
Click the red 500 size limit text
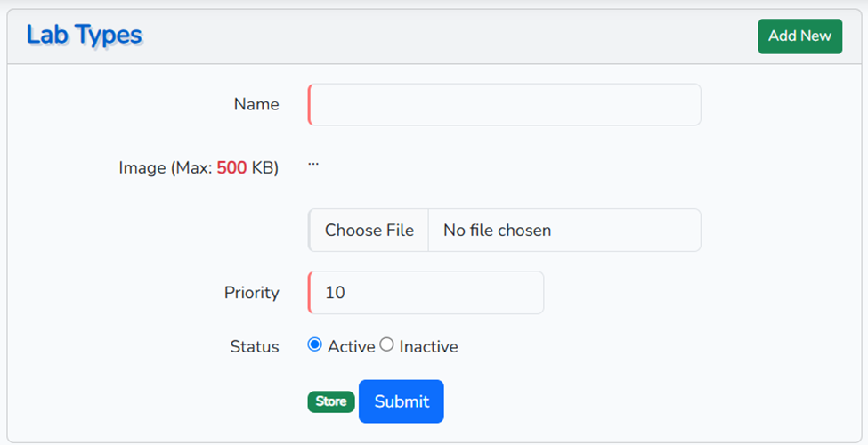click(x=231, y=167)
